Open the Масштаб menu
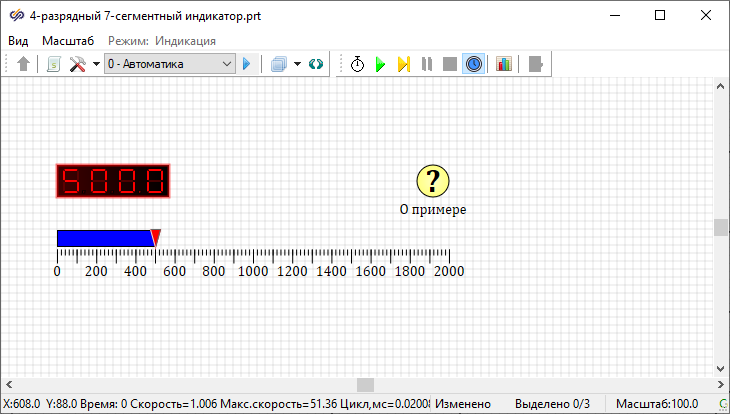This screenshot has height=414, width=730. [68, 41]
